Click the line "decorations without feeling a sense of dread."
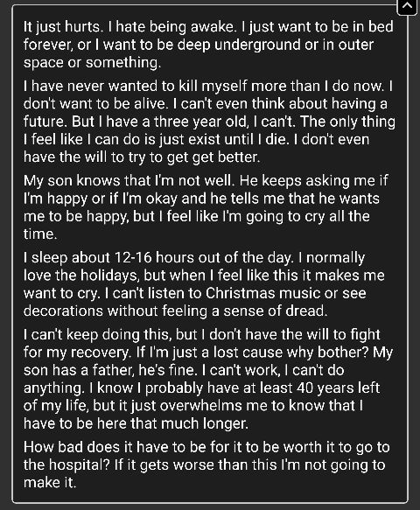 tap(175, 311)
